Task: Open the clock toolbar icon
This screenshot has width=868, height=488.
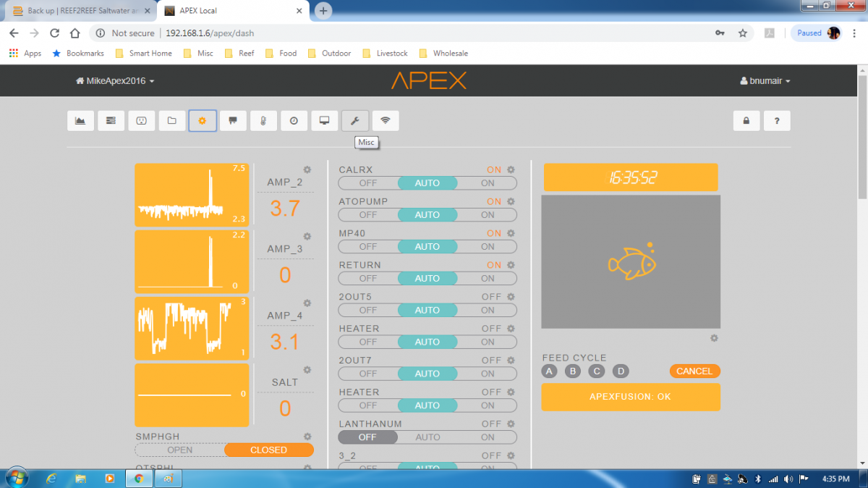Action: (x=294, y=121)
